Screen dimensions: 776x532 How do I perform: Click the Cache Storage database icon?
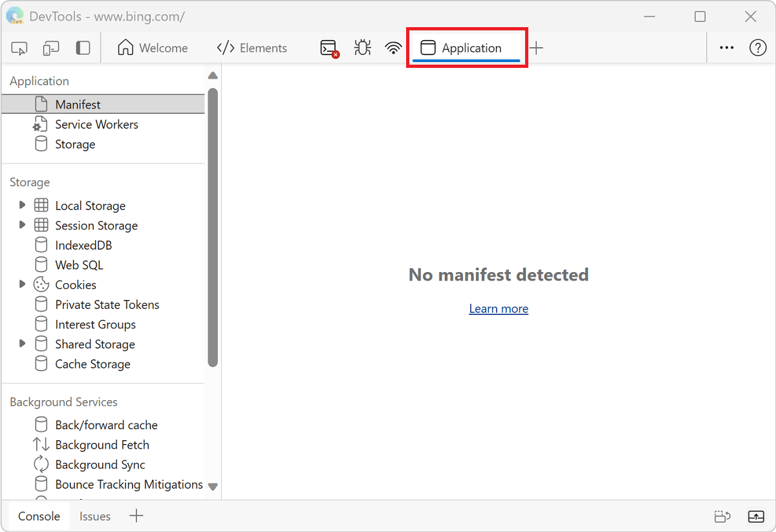(41, 364)
